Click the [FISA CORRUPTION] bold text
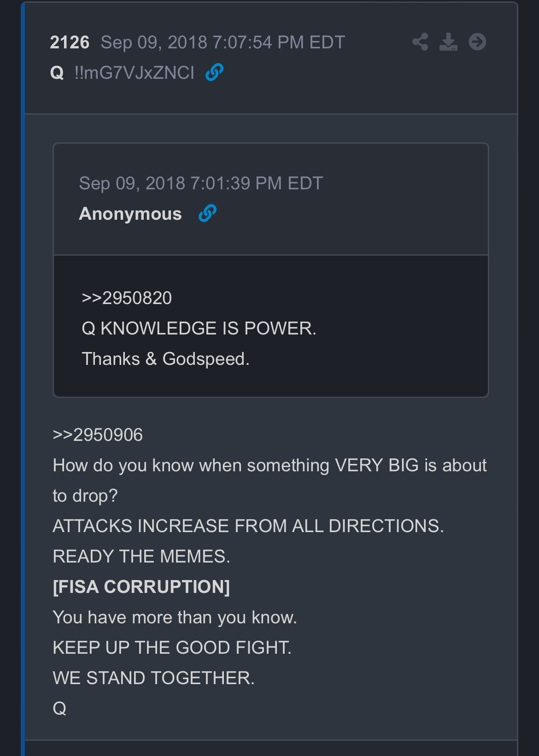The width and height of the screenshot is (539, 756). click(x=141, y=587)
